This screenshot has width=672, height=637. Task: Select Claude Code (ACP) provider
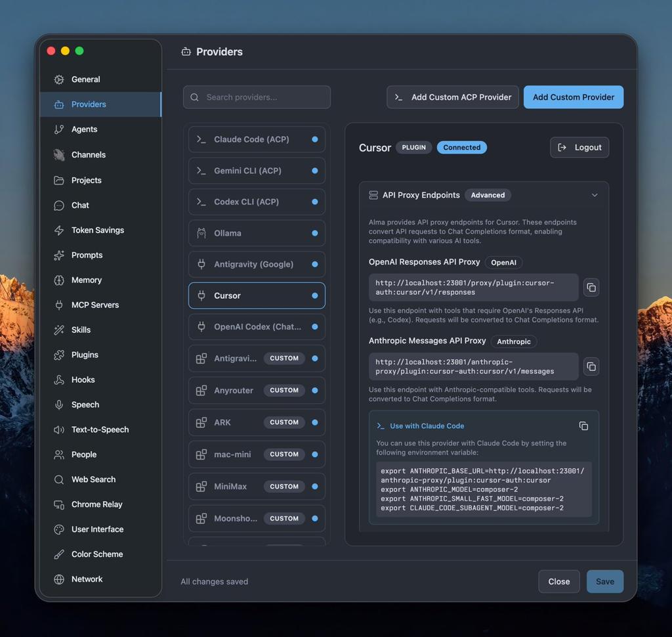click(257, 139)
